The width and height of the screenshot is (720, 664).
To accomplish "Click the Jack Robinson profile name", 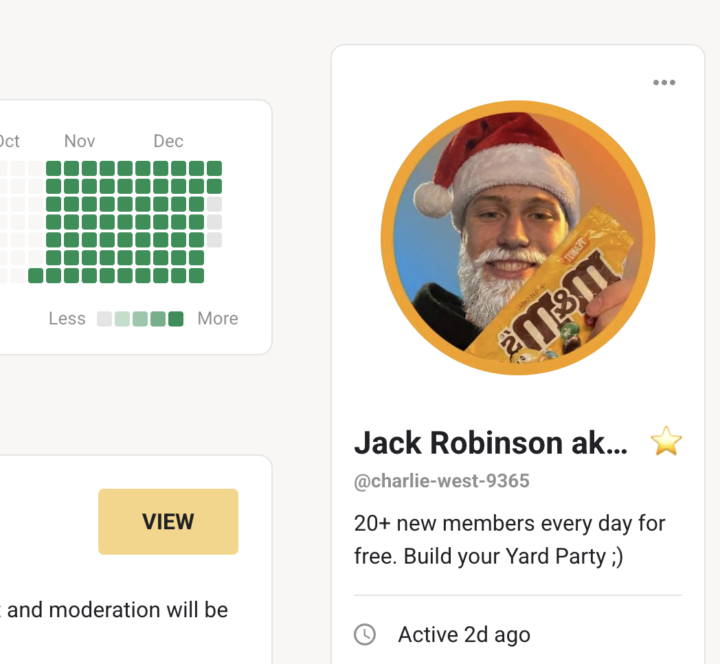I will (490, 442).
